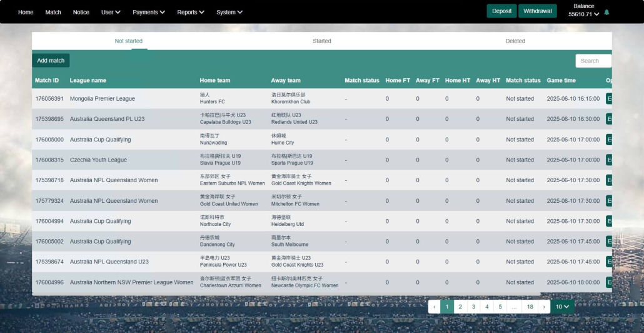Select Australia Northern NSW Premier League Women cell
This screenshot has width=644, height=333.
click(131, 282)
